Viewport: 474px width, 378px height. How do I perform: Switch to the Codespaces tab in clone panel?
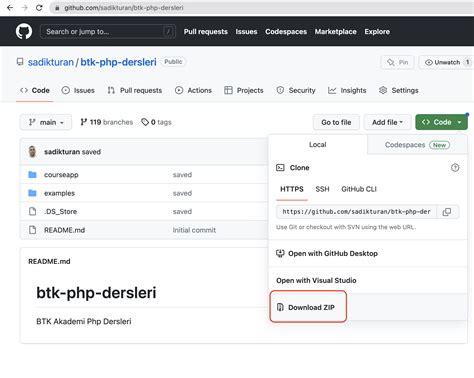(x=417, y=145)
